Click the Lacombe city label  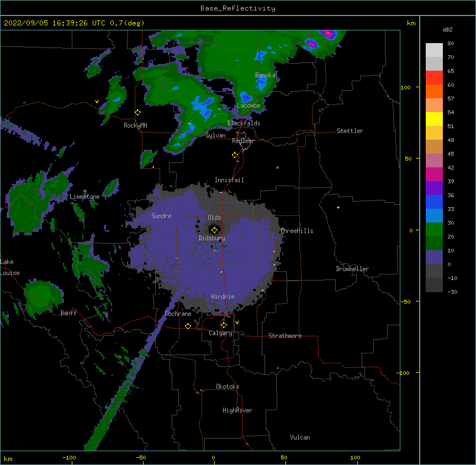[x=248, y=105]
